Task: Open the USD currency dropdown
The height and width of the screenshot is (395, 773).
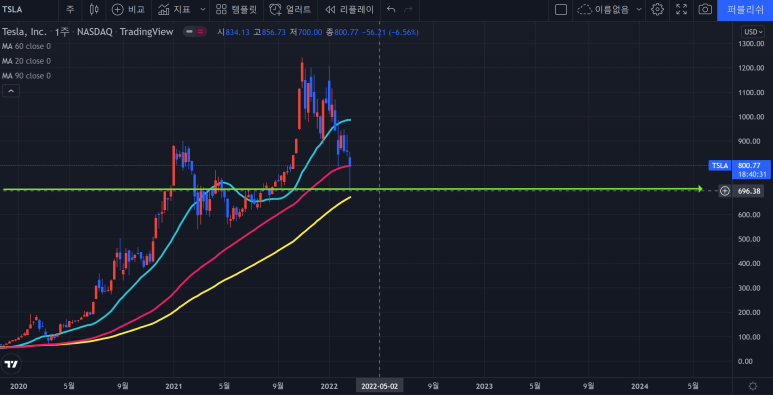Action: coord(753,32)
